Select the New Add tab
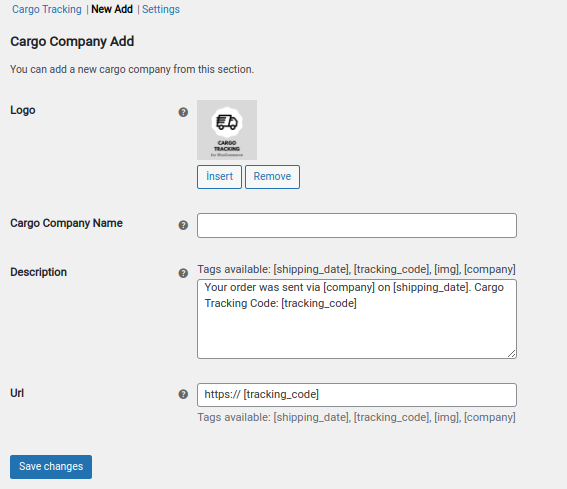The width and height of the screenshot is (567, 489). pos(112,9)
